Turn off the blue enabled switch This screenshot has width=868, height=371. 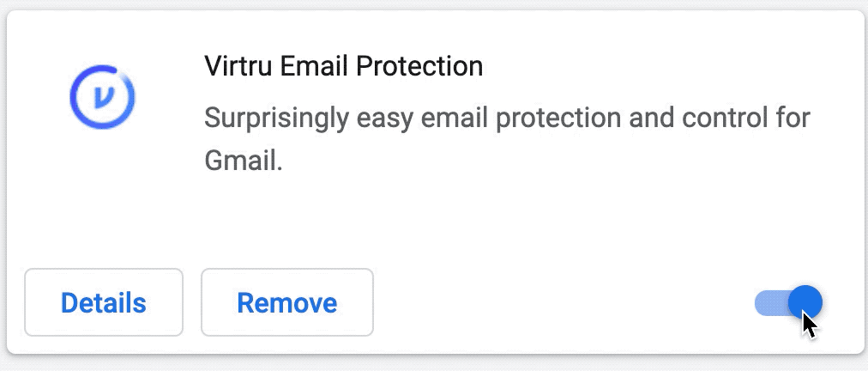coord(788,303)
